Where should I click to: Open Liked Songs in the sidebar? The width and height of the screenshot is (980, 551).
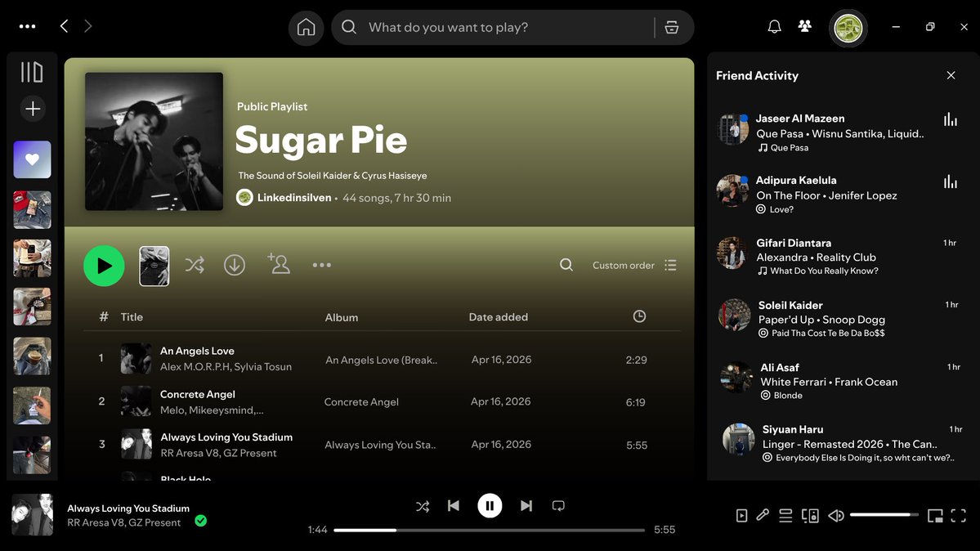33,159
